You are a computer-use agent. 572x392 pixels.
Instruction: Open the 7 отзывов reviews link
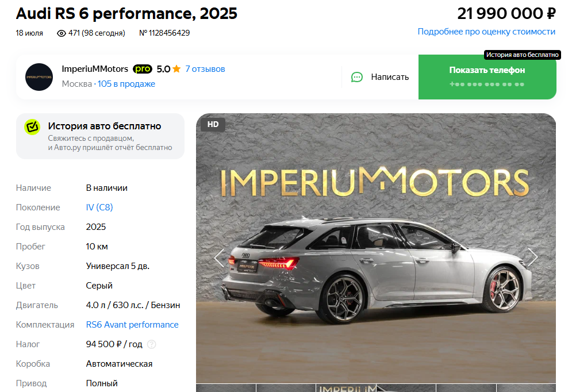tap(205, 69)
